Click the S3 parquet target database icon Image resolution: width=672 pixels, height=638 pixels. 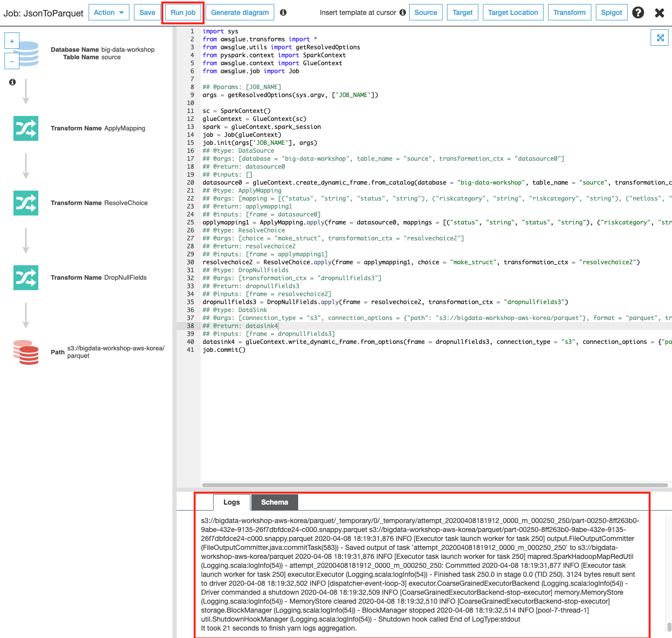point(26,352)
